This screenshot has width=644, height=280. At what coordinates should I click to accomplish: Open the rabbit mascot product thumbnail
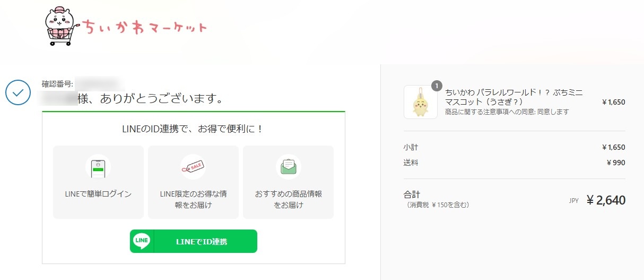[x=421, y=102]
